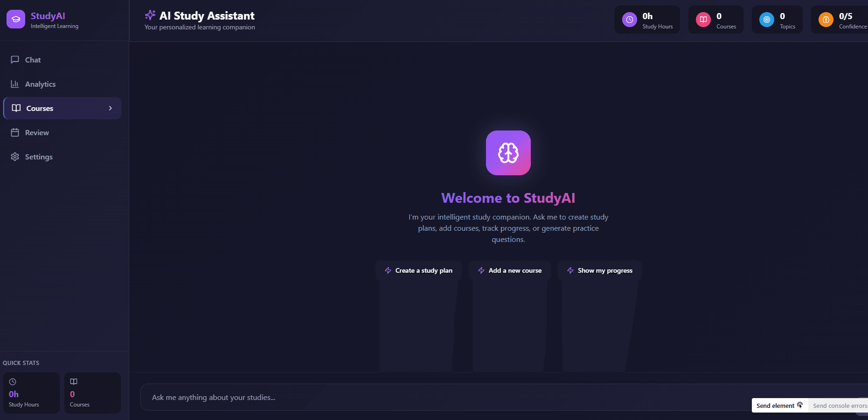Expand the Courses chevron arrow in sidebar
Screen dimensions: 868x420
click(111, 108)
